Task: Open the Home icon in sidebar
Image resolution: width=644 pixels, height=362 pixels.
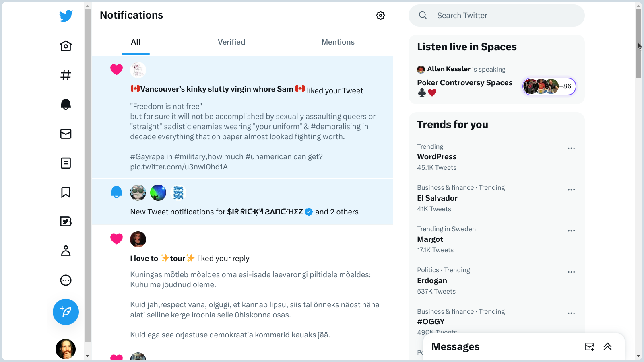Action: [x=66, y=46]
